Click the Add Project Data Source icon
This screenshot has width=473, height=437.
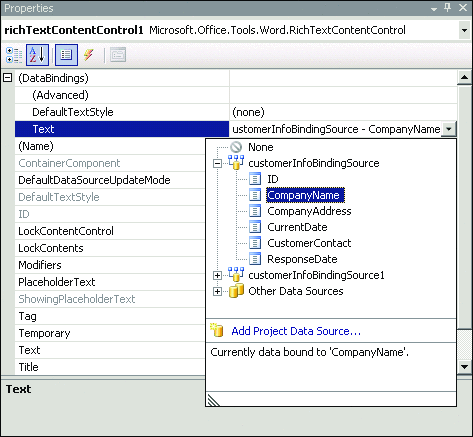(217, 330)
